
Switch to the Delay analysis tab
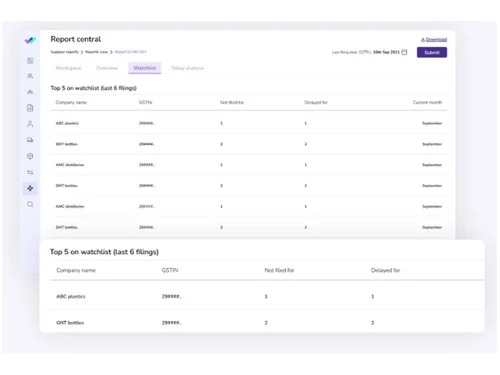188,68
